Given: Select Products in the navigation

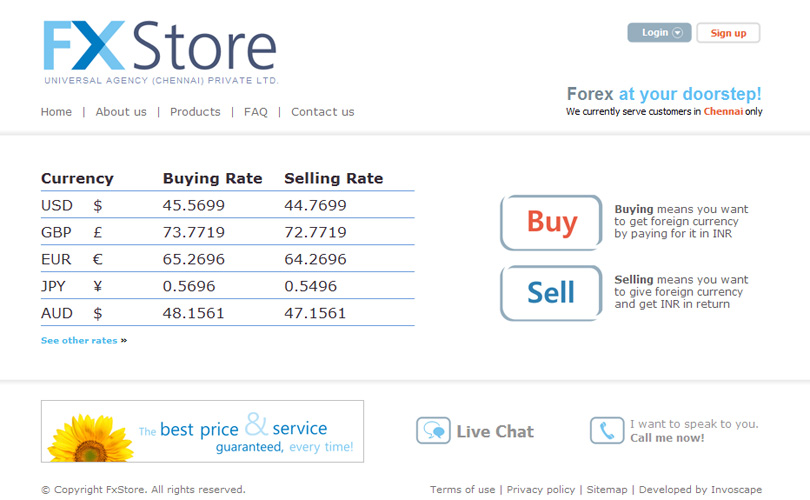Looking at the screenshot, I should (195, 112).
